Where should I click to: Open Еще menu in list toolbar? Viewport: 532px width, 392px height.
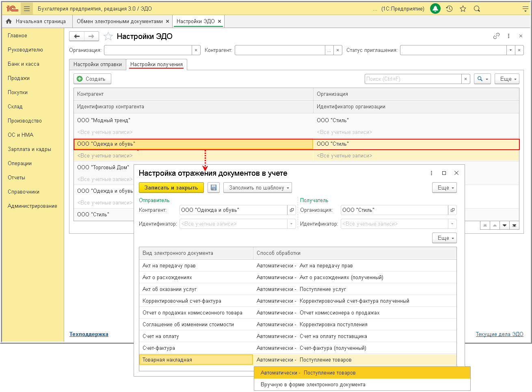click(x=507, y=79)
